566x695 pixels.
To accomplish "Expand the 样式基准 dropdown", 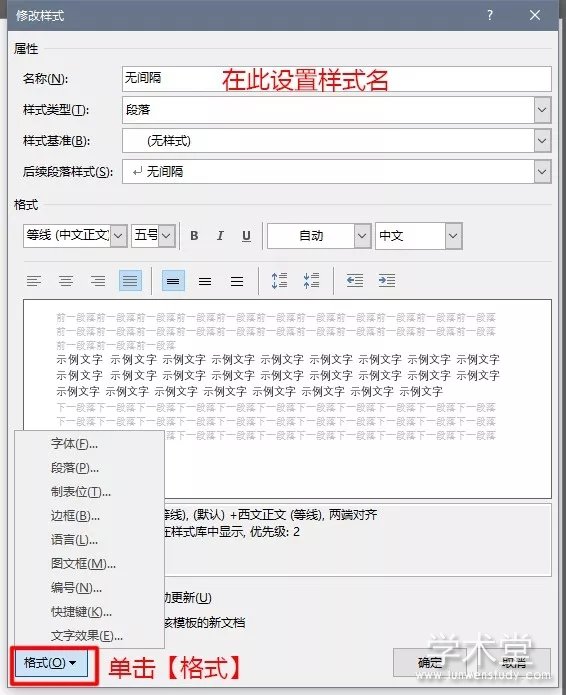I will [542, 141].
